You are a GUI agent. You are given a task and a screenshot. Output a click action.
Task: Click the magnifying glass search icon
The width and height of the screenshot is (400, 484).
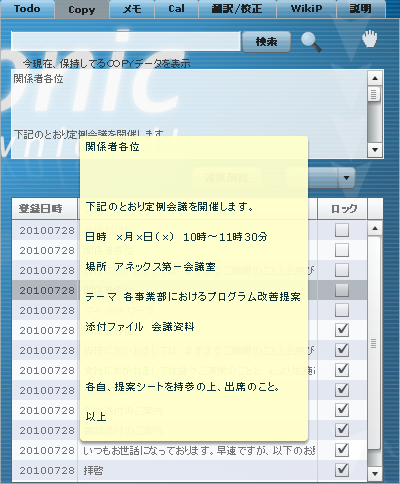pyautogui.click(x=311, y=42)
